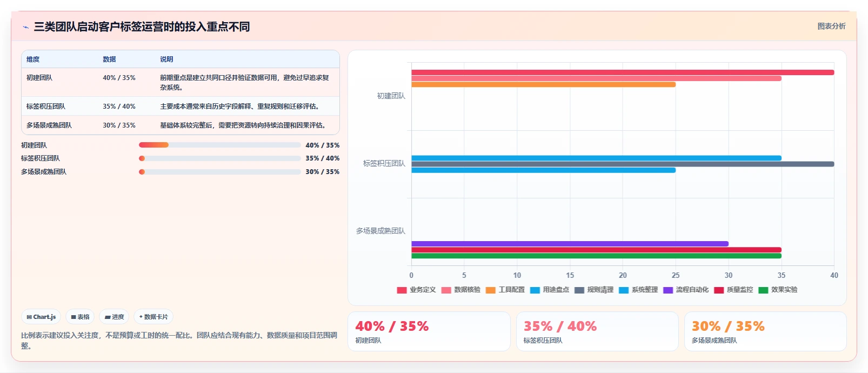Click the Chart.js tag icon
868x373 pixels.
29,317
